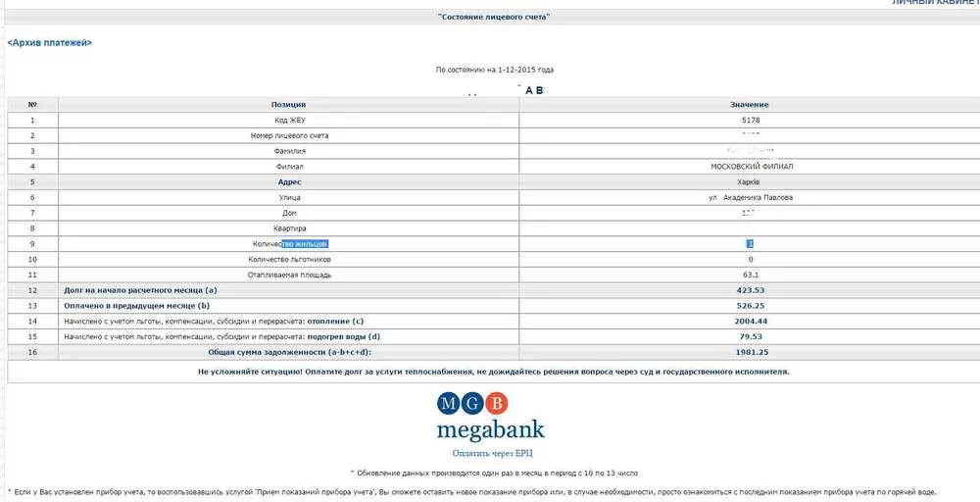This screenshot has height=502, width=980.
Task: Click the Если у Вас установлен прибор учета footnote
Action: click(x=472, y=492)
